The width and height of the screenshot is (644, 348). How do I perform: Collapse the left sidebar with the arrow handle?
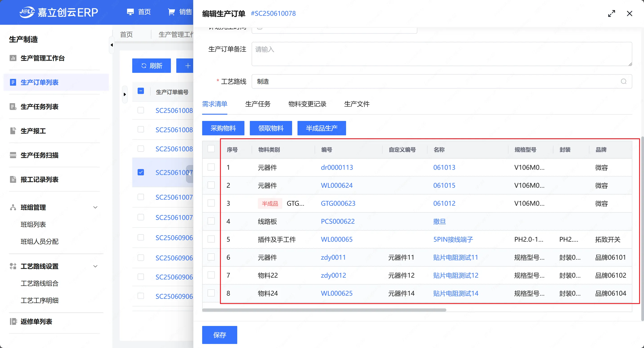112,45
